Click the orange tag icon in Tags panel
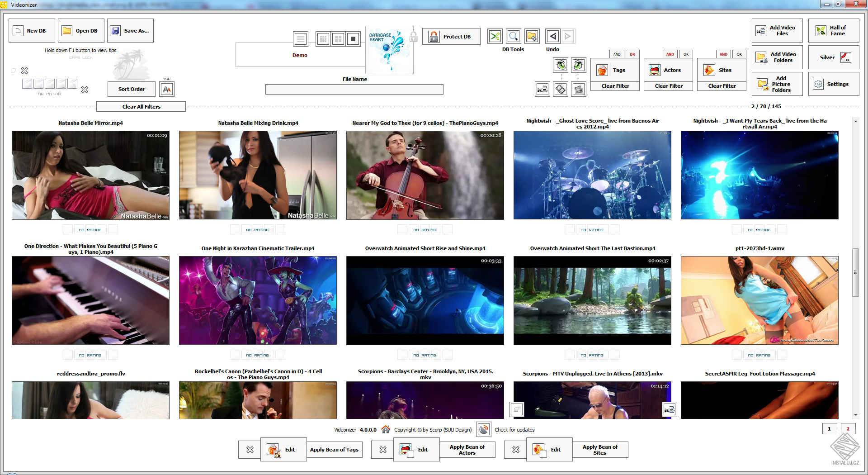 (603, 70)
